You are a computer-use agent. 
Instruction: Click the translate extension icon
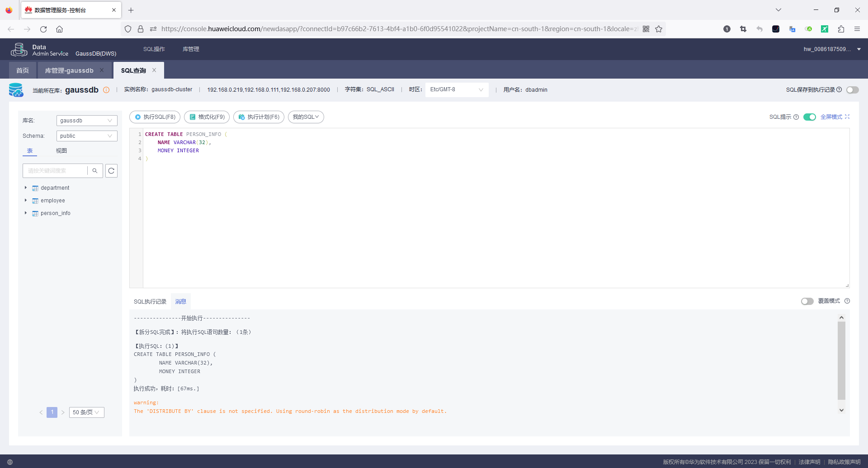pyautogui.click(x=792, y=29)
